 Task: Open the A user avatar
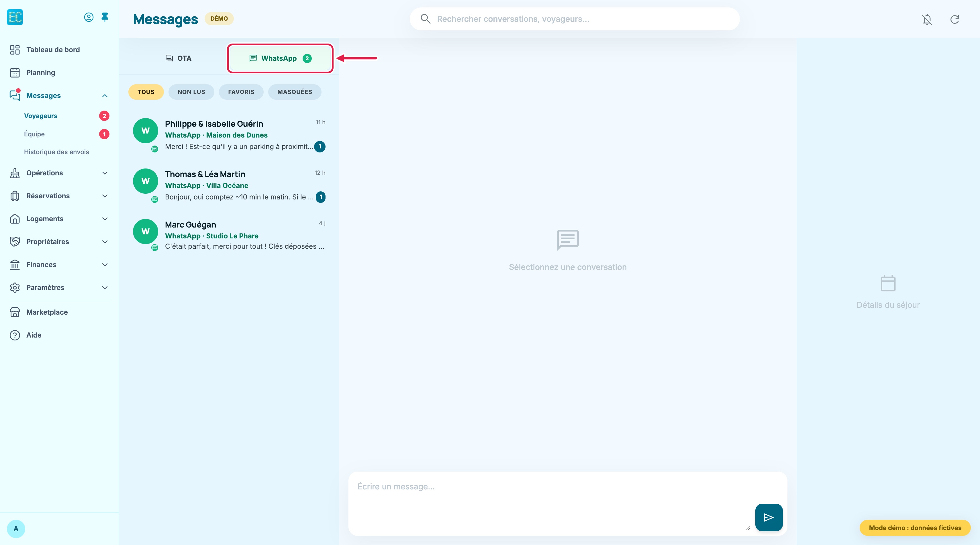coord(16,529)
